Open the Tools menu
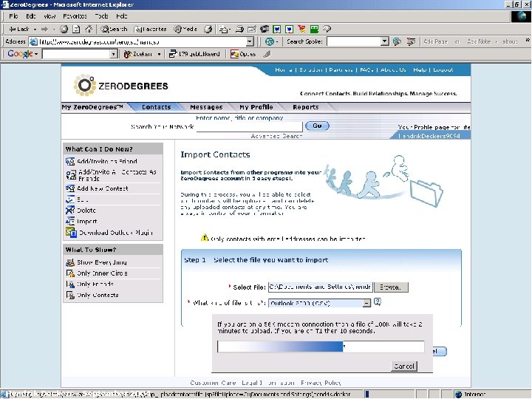This screenshot has height=399, width=532. tap(101, 16)
